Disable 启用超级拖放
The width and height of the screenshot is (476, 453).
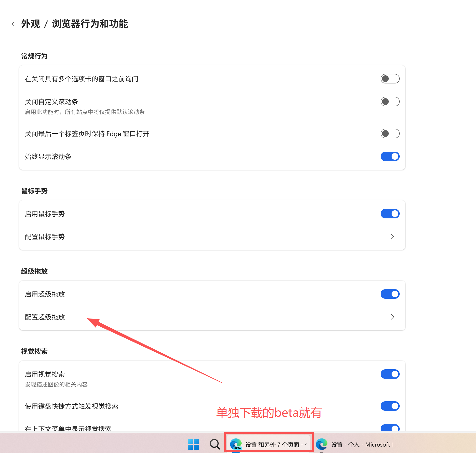click(x=390, y=294)
